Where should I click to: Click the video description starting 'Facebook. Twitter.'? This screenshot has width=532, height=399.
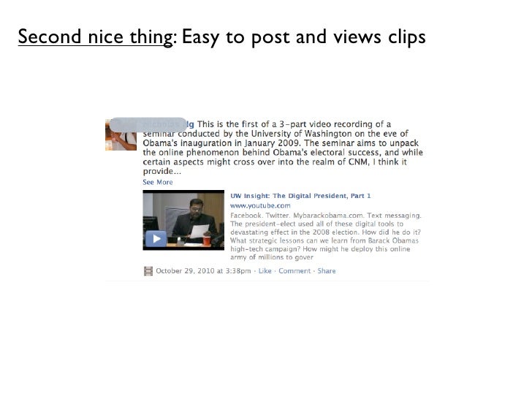326,236
